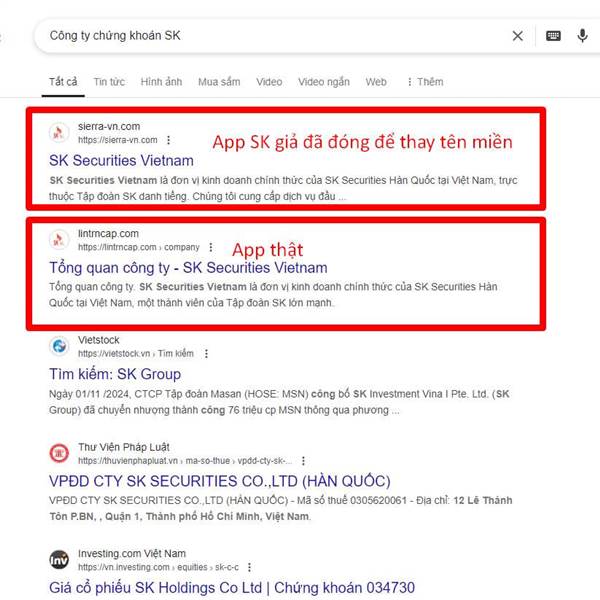Open VPĐD CTY SK SECURITIES CO.,LTD link
Image resolution: width=600 pixels, height=600 pixels.
(x=220, y=481)
